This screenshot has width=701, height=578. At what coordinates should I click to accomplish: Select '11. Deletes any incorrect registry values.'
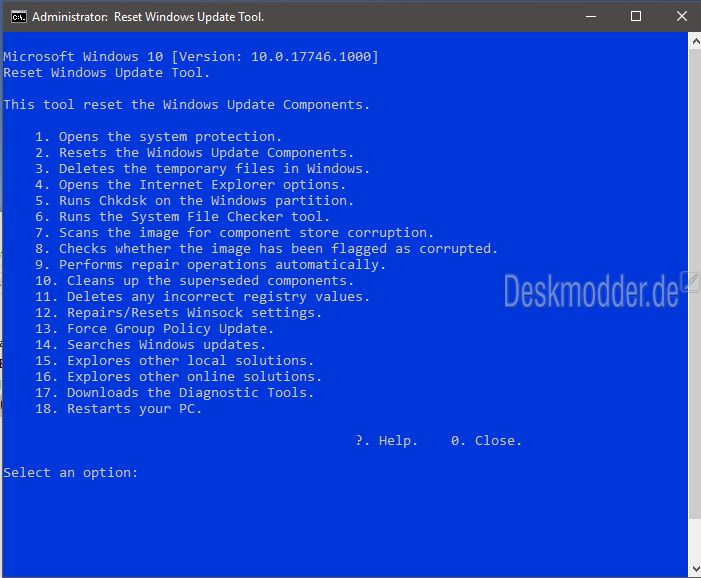[x=203, y=297]
